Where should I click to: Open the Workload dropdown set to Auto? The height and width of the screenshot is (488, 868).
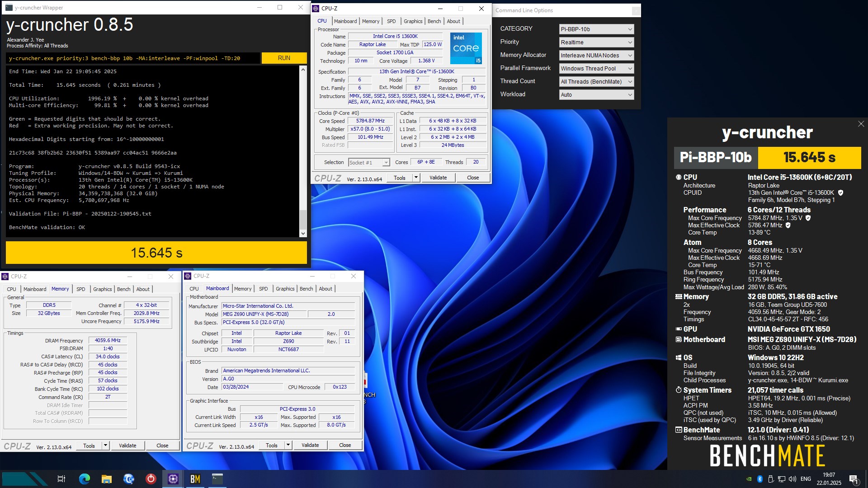pyautogui.click(x=596, y=94)
